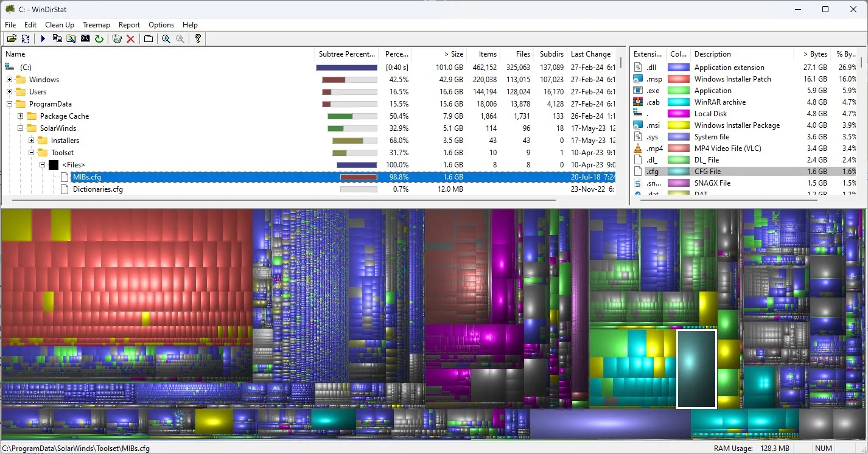The height and width of the screenshot is (454, 868).
Task: Zoom in the treemap using toolbar
Action: coord(166,39)
